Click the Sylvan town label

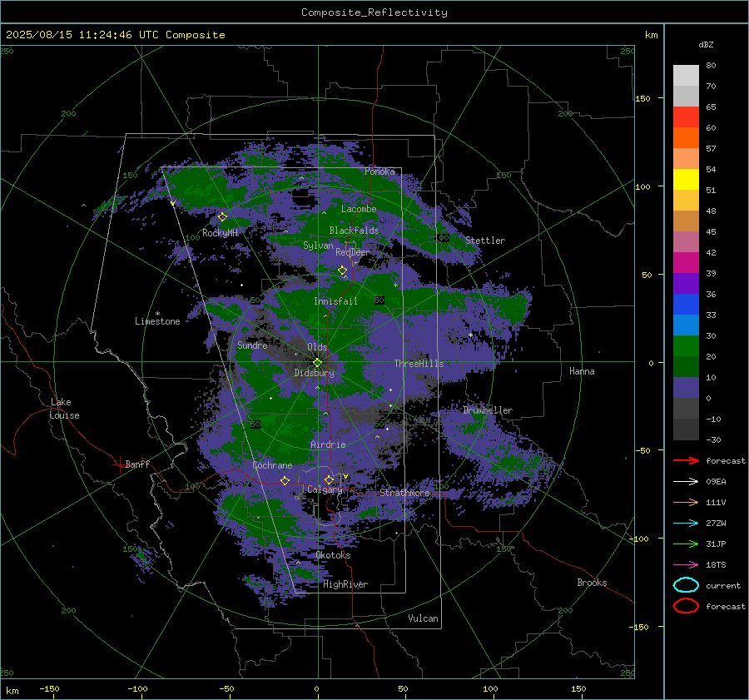(x=318, y=246)
